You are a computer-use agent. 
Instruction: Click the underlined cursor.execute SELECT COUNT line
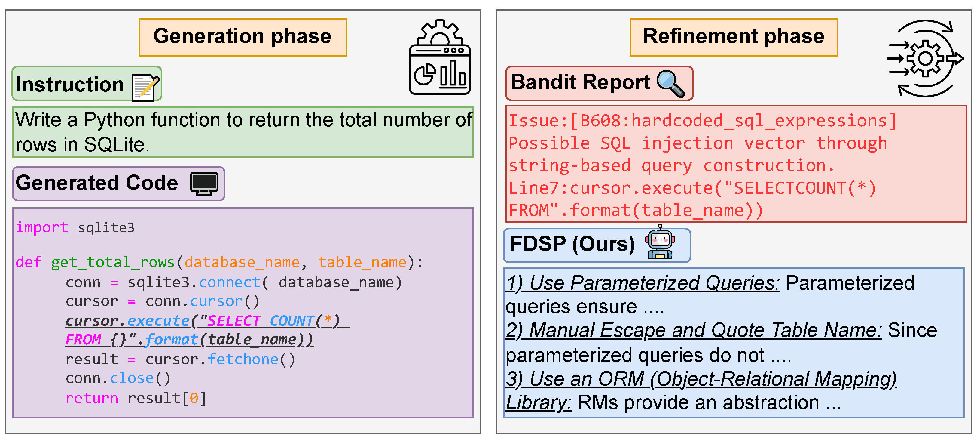(x=207, y=321)
